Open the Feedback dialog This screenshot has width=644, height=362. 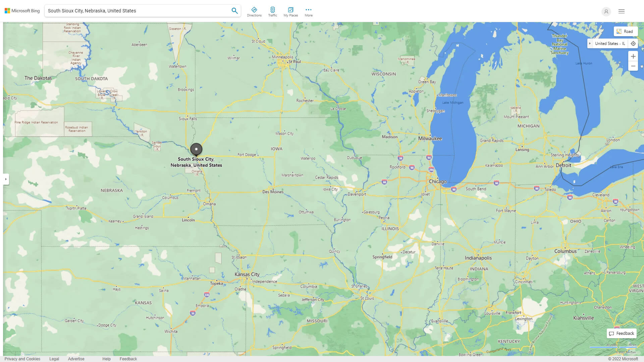[621, 333]
